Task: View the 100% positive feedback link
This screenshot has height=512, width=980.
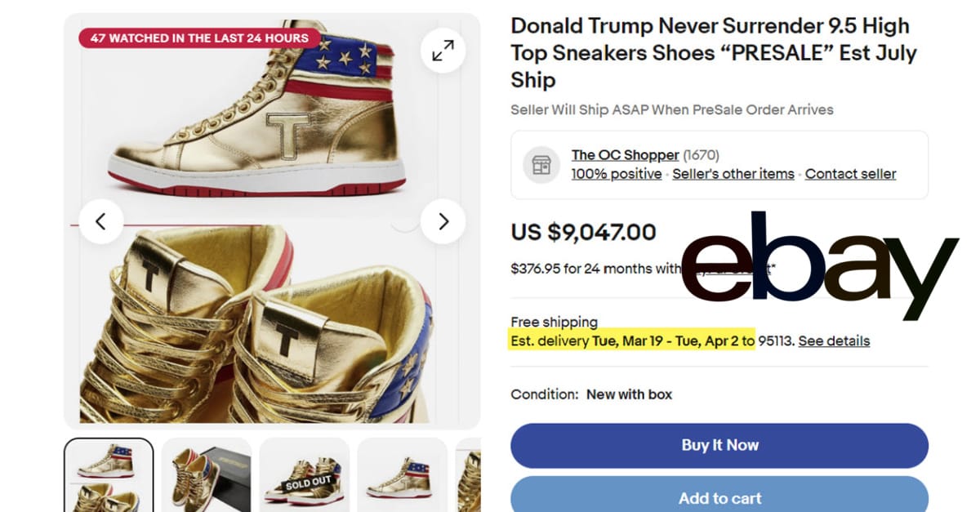Action: (x=617, y=174)
